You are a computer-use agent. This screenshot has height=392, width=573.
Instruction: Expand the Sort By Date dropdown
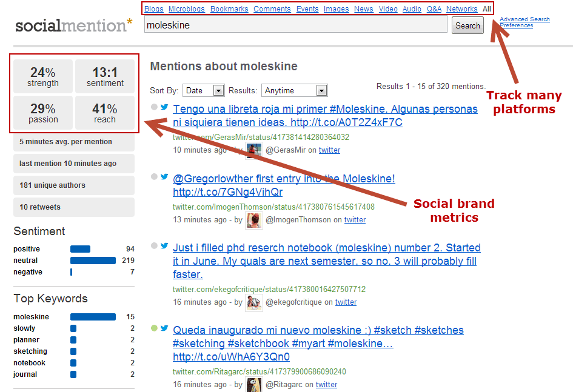tap(203, 90)
